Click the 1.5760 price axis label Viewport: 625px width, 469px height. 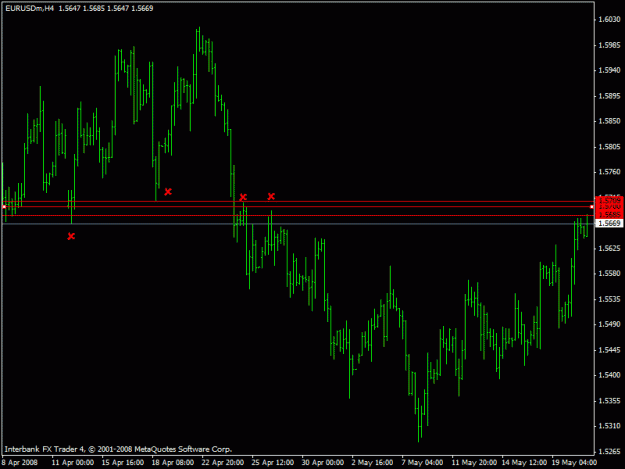coord(609,172)
